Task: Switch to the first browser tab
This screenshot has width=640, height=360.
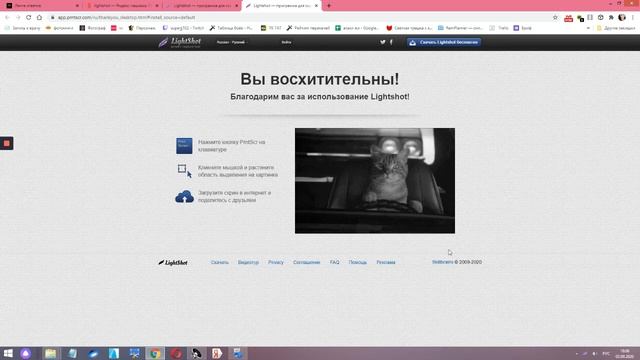Action: [x=41, y=6]
